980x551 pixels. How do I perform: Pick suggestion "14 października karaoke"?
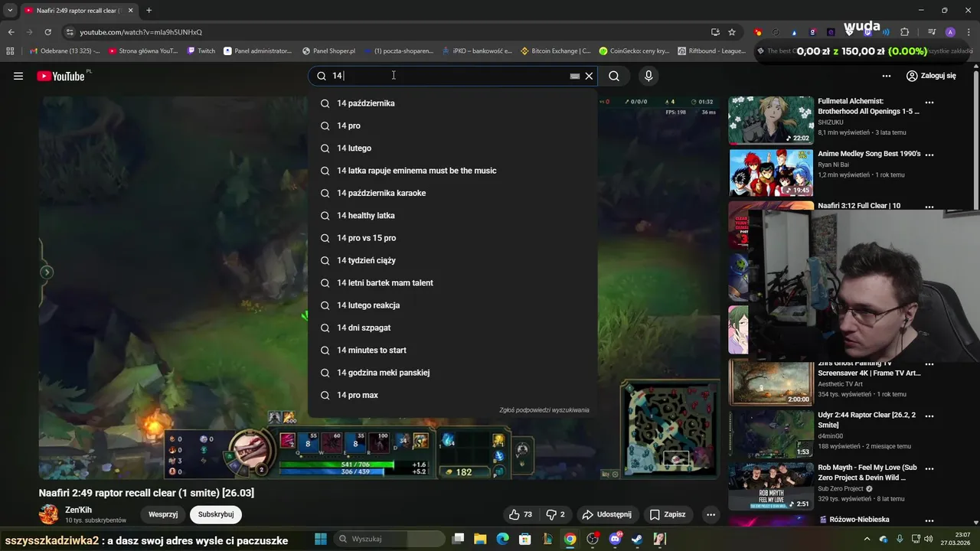tap(452, 193)
